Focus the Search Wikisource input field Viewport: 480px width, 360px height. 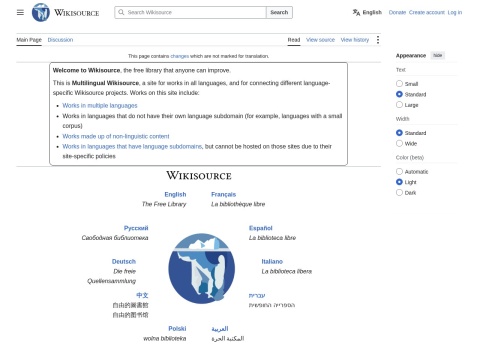190,12
